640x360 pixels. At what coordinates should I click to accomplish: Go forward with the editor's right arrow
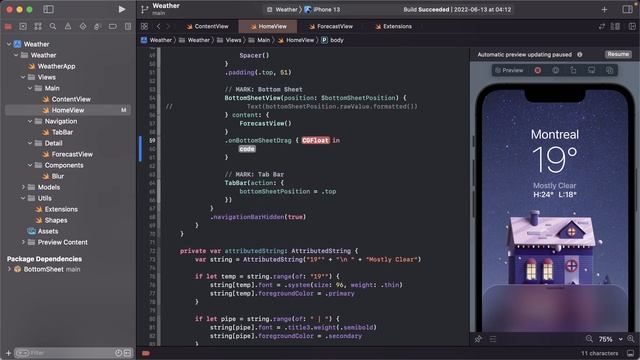tap(168, 26)
